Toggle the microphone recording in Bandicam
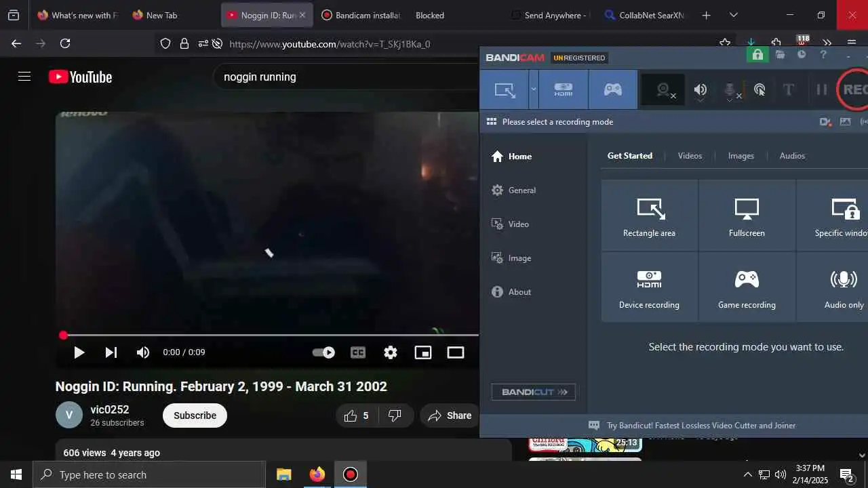The width and height of the screenshot is (868, 488). click(730, 89)
